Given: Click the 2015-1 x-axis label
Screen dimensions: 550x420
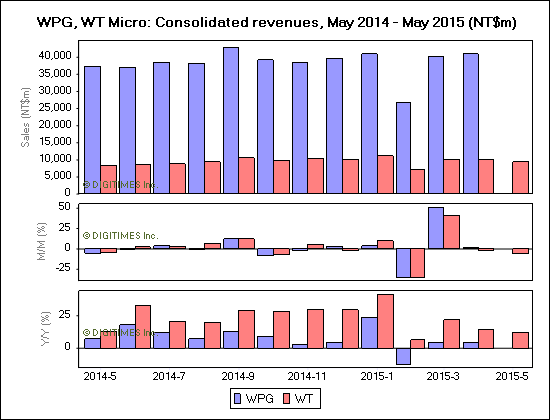Looking at the screenshot, I should (377, 376).
